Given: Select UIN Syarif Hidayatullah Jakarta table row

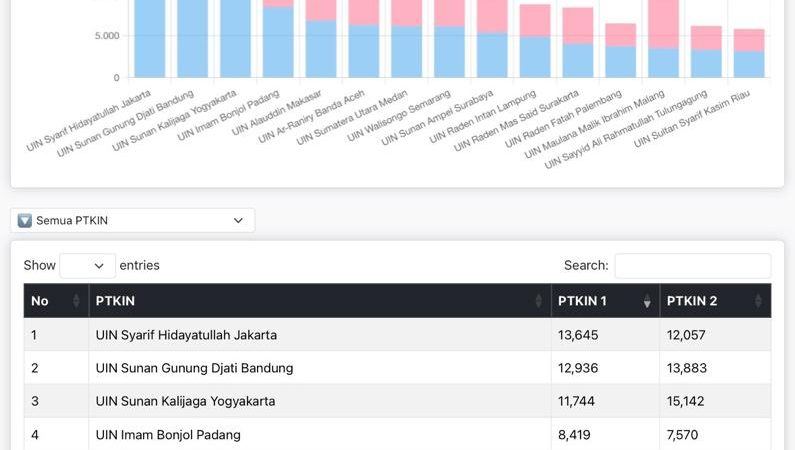Looking at the screenshot, I should click(398, 334).
